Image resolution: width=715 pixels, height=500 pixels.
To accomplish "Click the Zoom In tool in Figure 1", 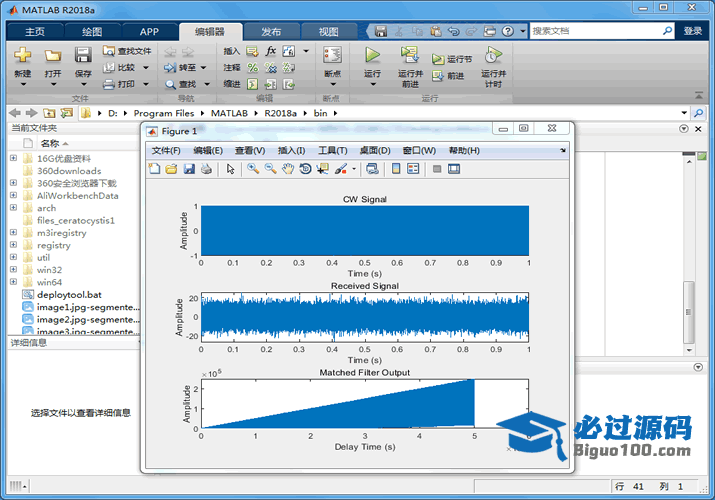I will tap(253, 169).
